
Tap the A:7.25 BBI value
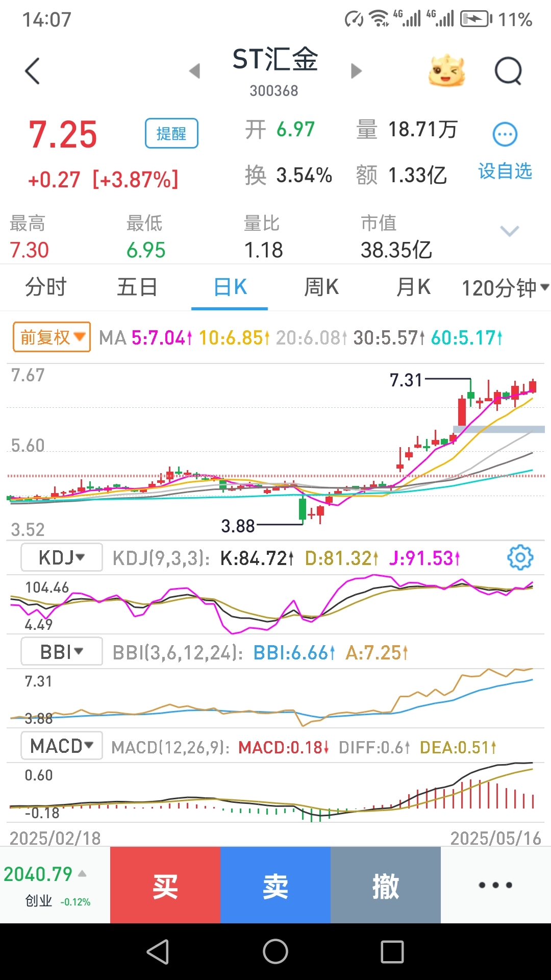tap(377, 652)
